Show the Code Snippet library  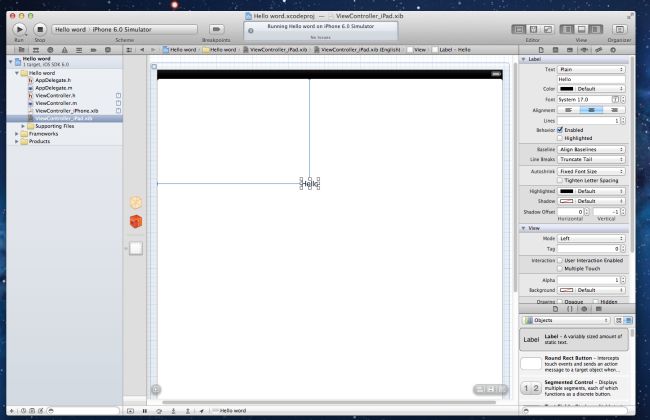[570, 309]
